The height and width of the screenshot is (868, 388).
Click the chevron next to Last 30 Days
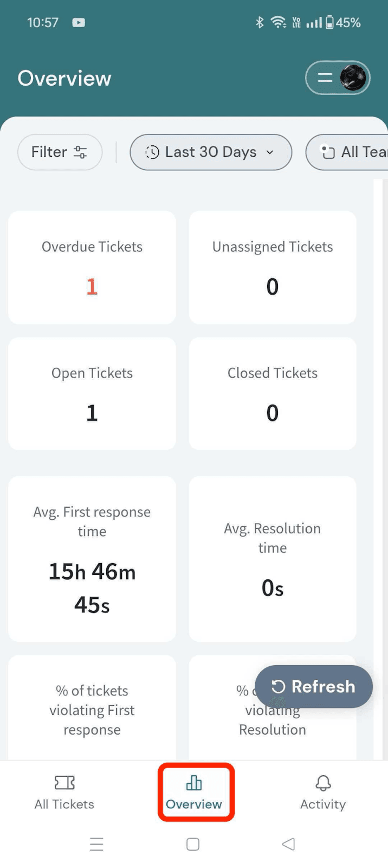[x=270, y=152]
